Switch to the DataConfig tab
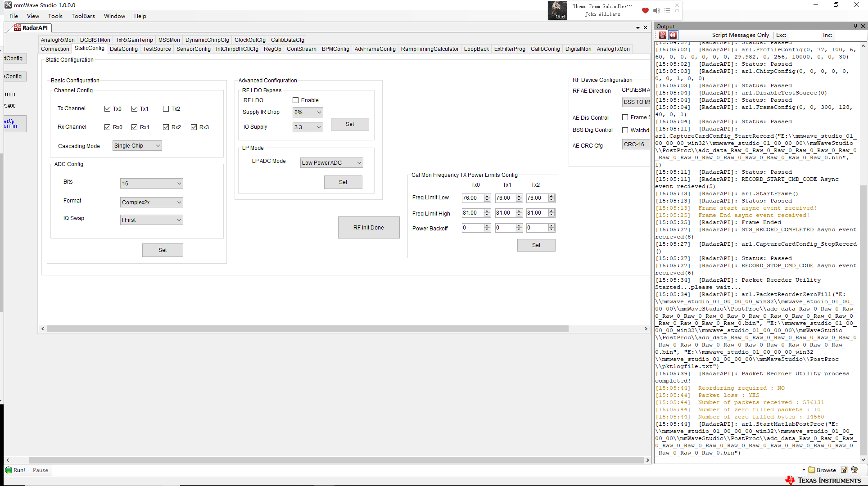Viewport: 868px width, 486px height. click(124, 49)
